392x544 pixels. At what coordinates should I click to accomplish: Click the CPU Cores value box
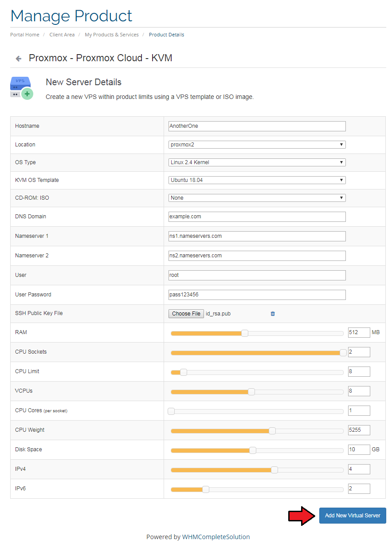359,411
